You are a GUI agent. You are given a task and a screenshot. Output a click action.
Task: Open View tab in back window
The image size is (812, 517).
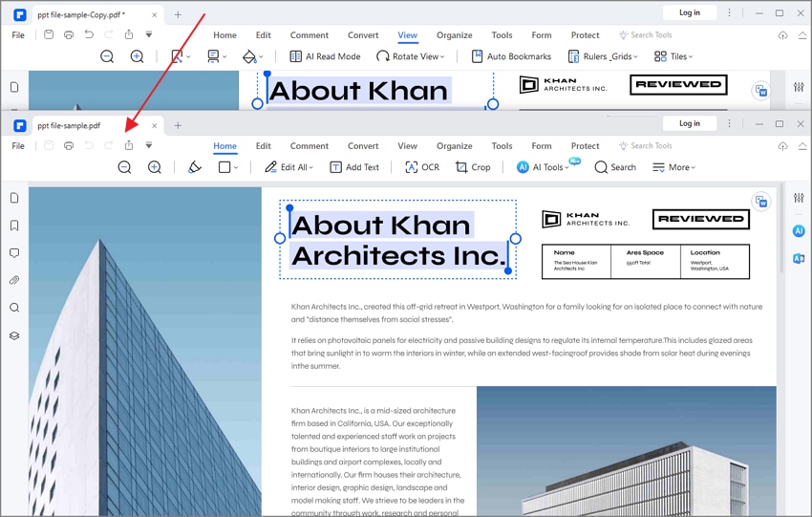click(408, 35)
